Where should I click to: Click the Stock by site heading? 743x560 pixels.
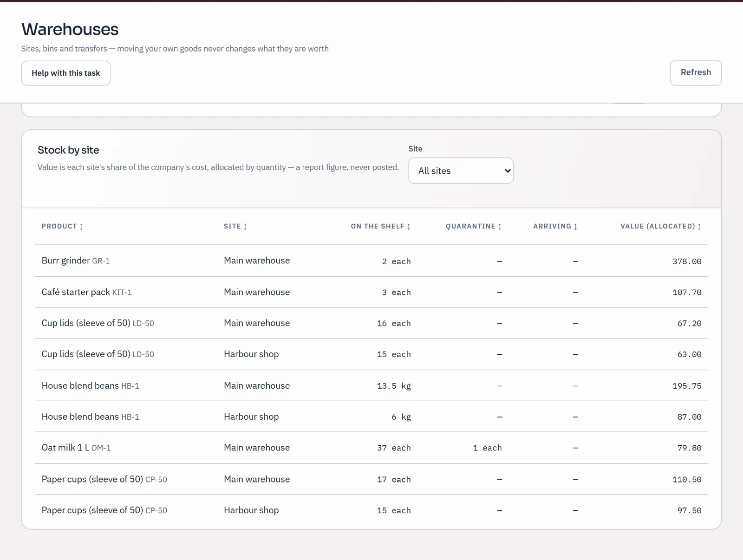tap(68, 150)
